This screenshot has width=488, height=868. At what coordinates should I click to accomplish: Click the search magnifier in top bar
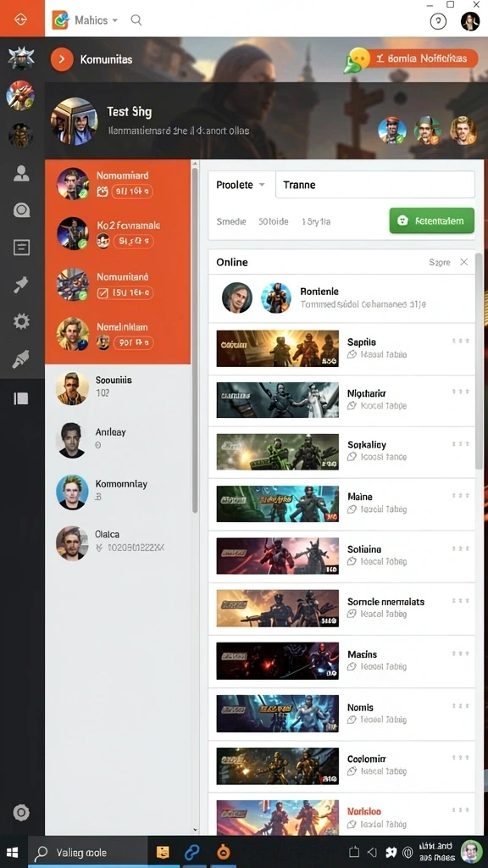(136, 20)
